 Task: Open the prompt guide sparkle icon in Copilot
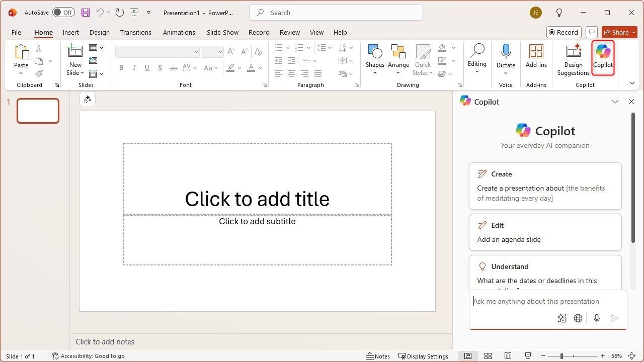(x=562, y=318)
